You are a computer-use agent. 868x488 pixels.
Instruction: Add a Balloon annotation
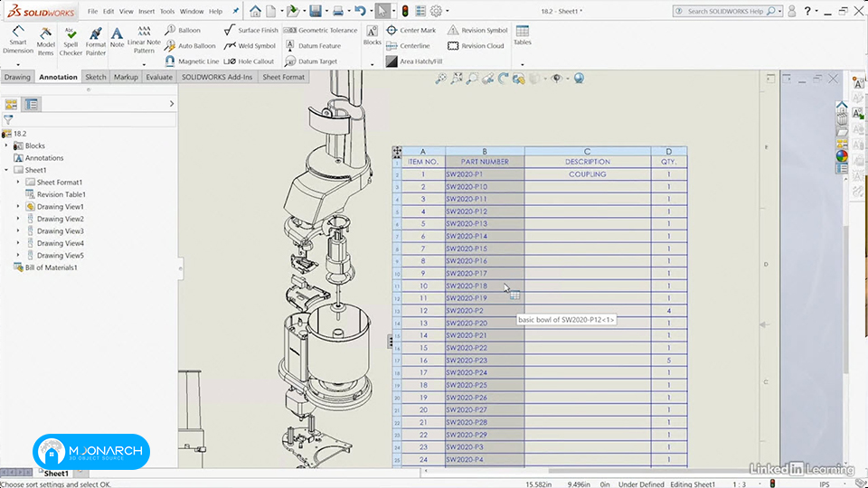[x=183, y=31]
